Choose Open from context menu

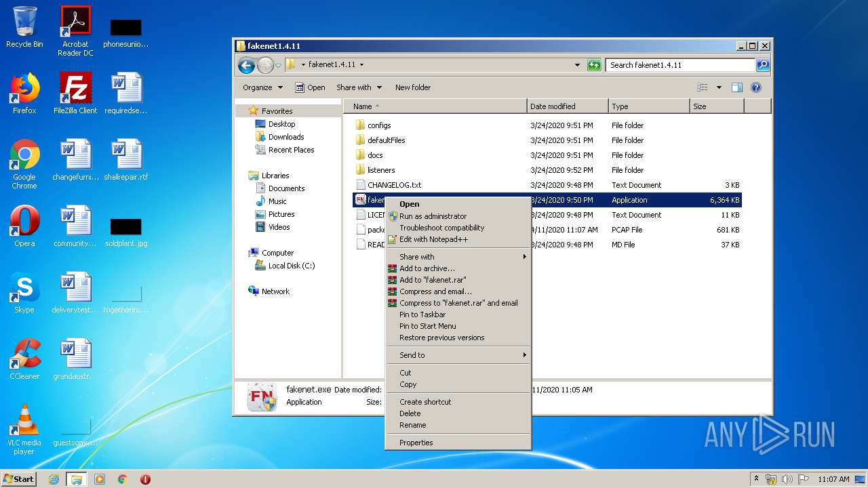coord(458,204)
